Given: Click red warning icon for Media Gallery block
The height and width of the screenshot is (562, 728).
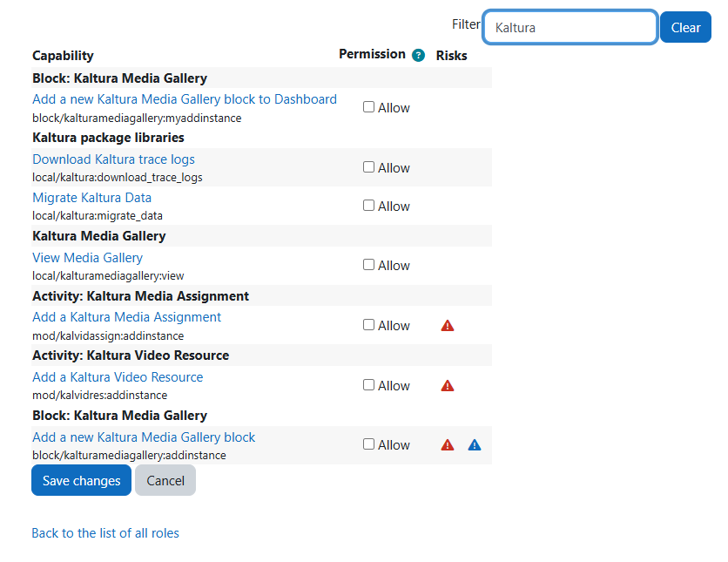Looking at the screenshot, I should coord(448,445).
